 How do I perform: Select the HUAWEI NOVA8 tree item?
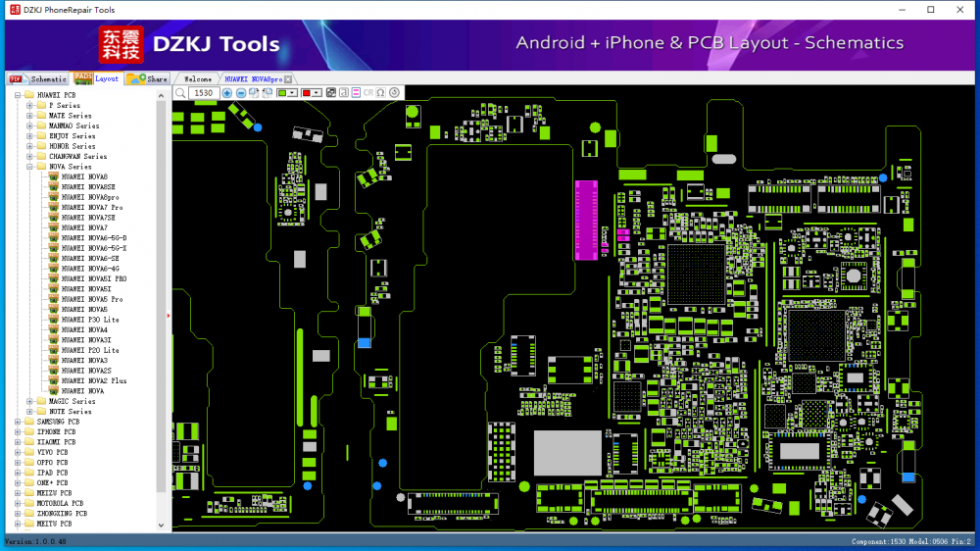[84, 177]
